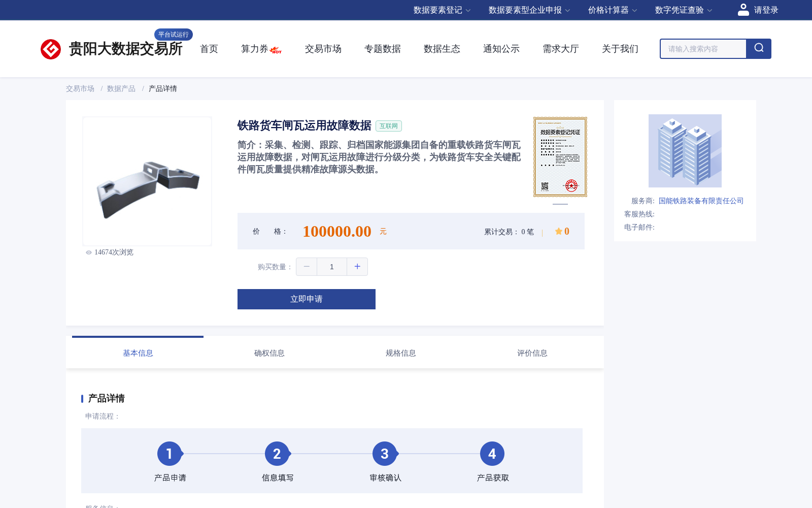Click step 3 审核确认 circle

(x=385, y=454)
